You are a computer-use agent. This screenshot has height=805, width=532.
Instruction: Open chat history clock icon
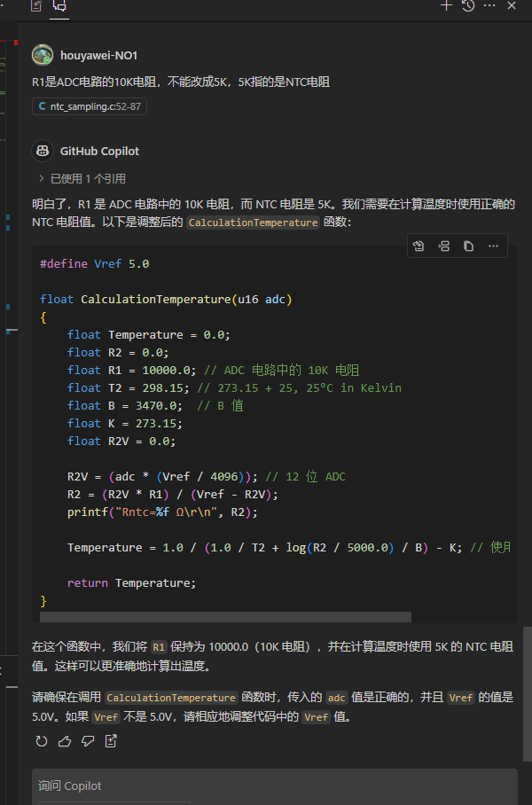click(468, 5)
